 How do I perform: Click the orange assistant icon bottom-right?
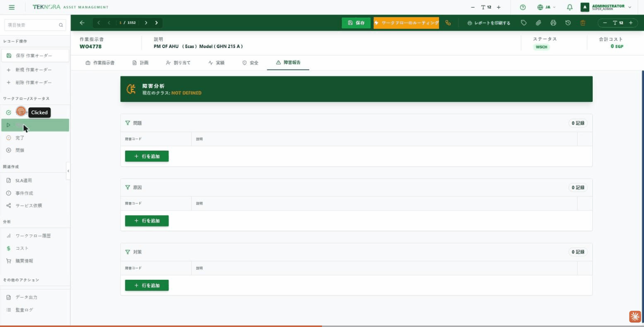coord(635,316)
